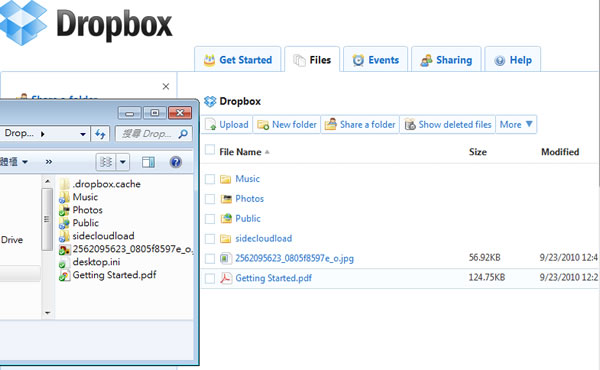Open the Public folder link
The image size is (600, 370).
pos(248,218)
